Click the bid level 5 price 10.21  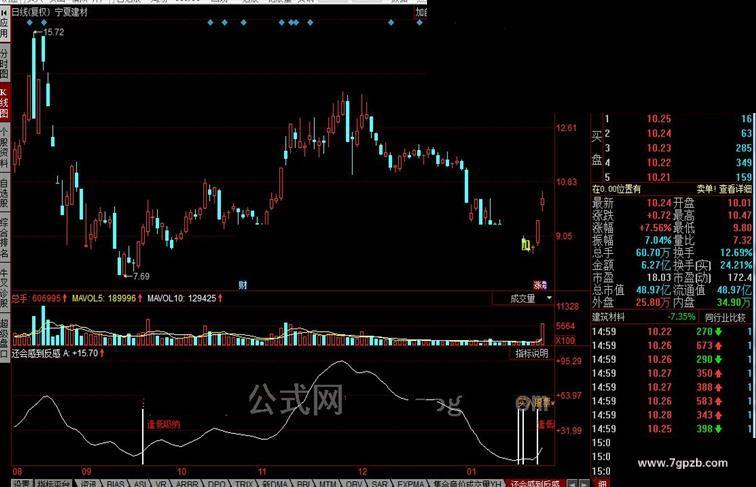(x=659, y=177)
